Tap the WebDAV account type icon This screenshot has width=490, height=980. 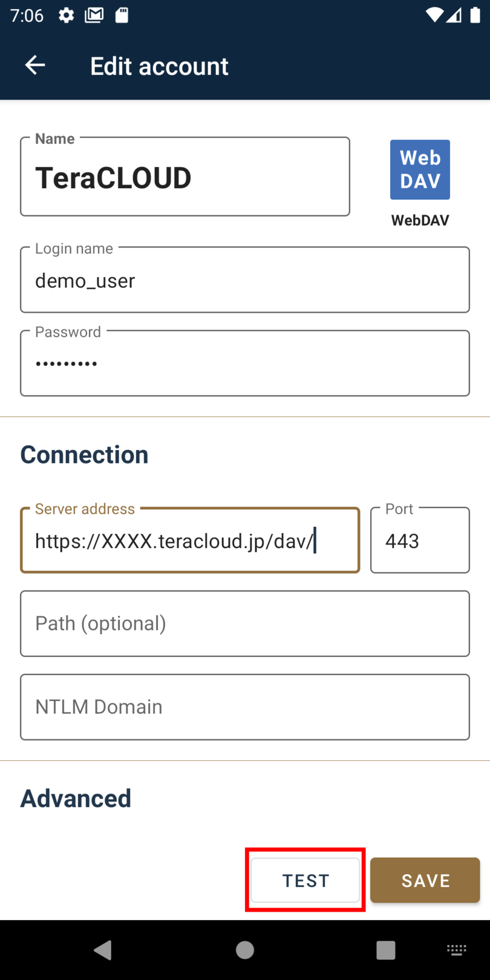pyautogui.click(x=420, y=170)
